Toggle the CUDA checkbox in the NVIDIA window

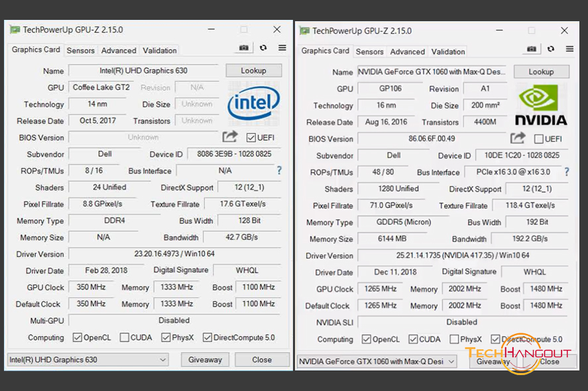tap(413, 339)
